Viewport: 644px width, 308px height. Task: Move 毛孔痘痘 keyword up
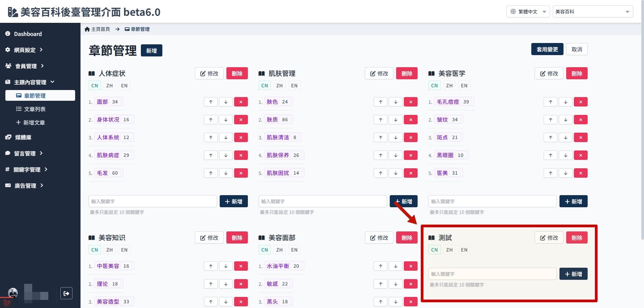[550, 102]
